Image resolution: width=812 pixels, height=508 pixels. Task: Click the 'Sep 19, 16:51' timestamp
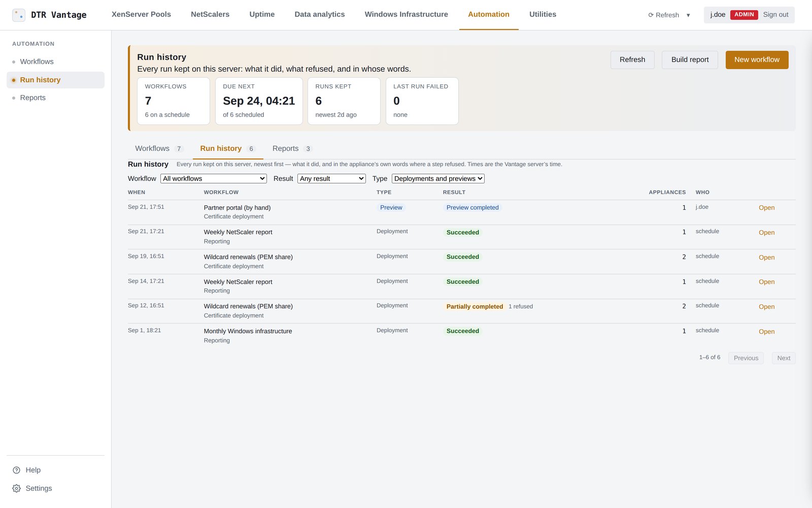tap(146, 257)
